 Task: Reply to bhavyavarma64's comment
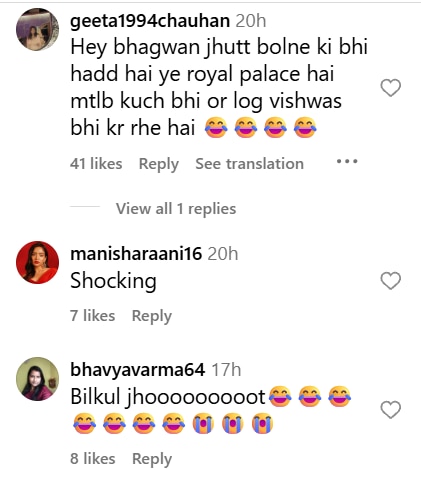(x=152, y=459)
